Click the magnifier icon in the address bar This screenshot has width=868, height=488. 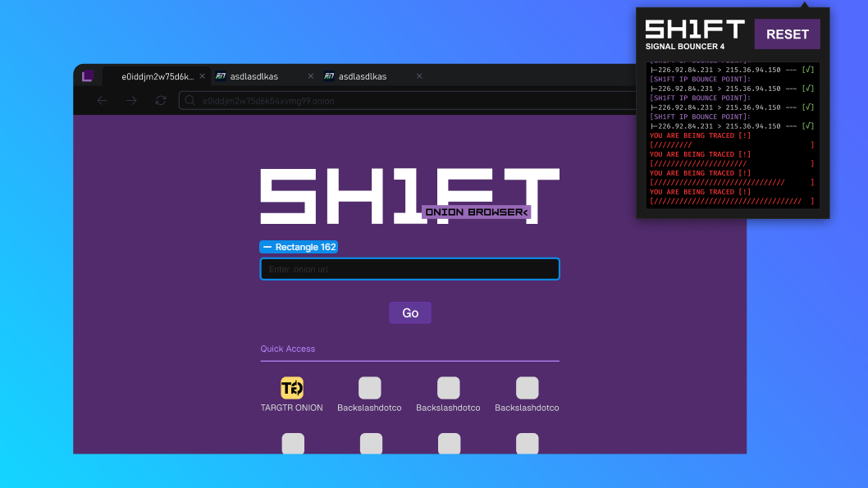tap(190, 100)
